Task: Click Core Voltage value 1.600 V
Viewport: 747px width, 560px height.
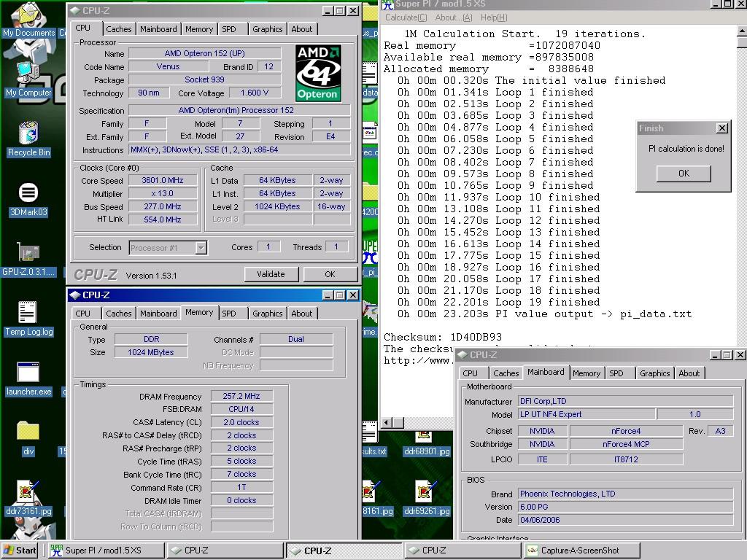Action: (x=255, y=93)
